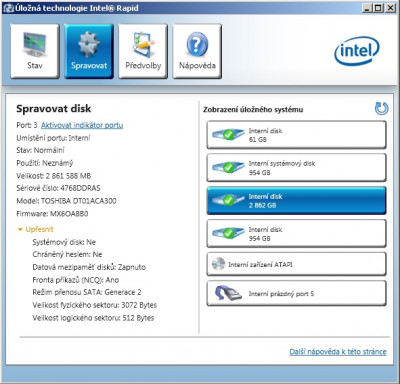400x384 pixels.
Task: Click Umístění portu: Interní text
Action: pyautogui.click(x=53, y=138)
